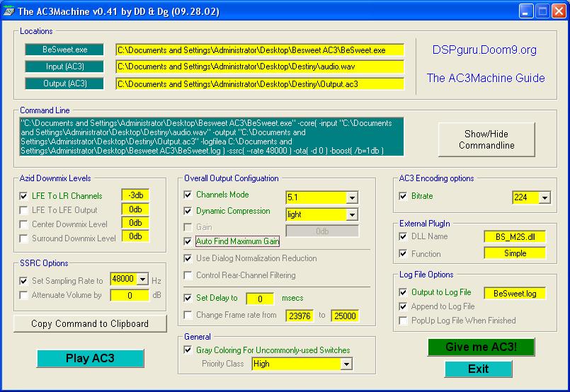The height and width of the screenshot is (392, 570).
Task: Toggle Append to Log File checkbox
Action: coord(403,306)
